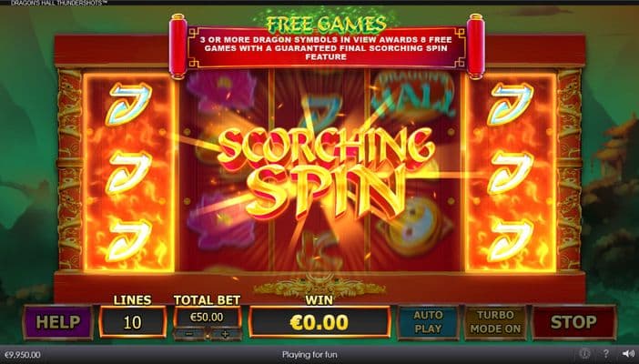Click the golden dragon ornament below reels
The image size is (639, 364).
tap(319, 287)
